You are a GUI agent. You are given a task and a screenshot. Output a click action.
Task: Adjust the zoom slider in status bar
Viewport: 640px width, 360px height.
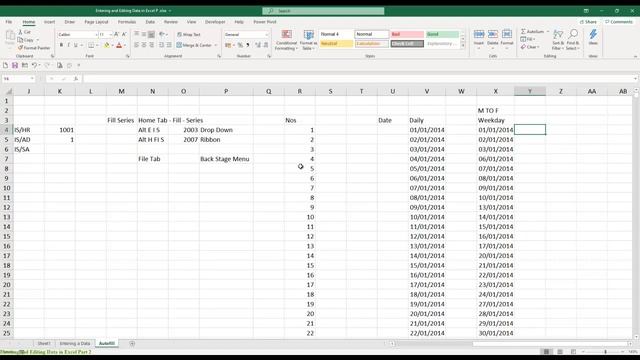(605, 352)
